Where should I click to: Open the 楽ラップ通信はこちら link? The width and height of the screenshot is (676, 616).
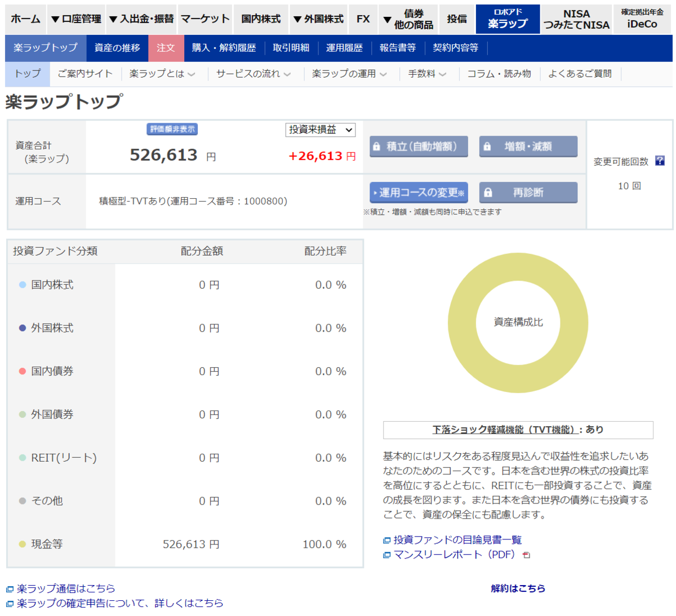point(66,588)
